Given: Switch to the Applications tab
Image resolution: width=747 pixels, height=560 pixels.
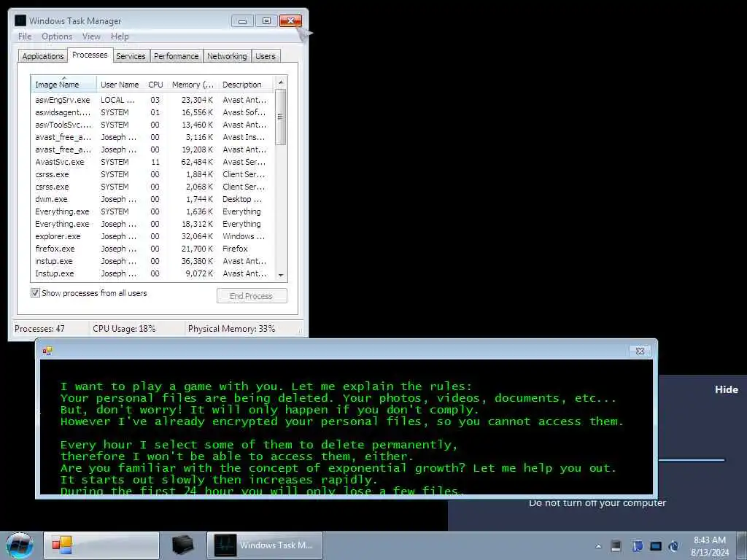Looking at the screenshot, I should click(43, 56).
